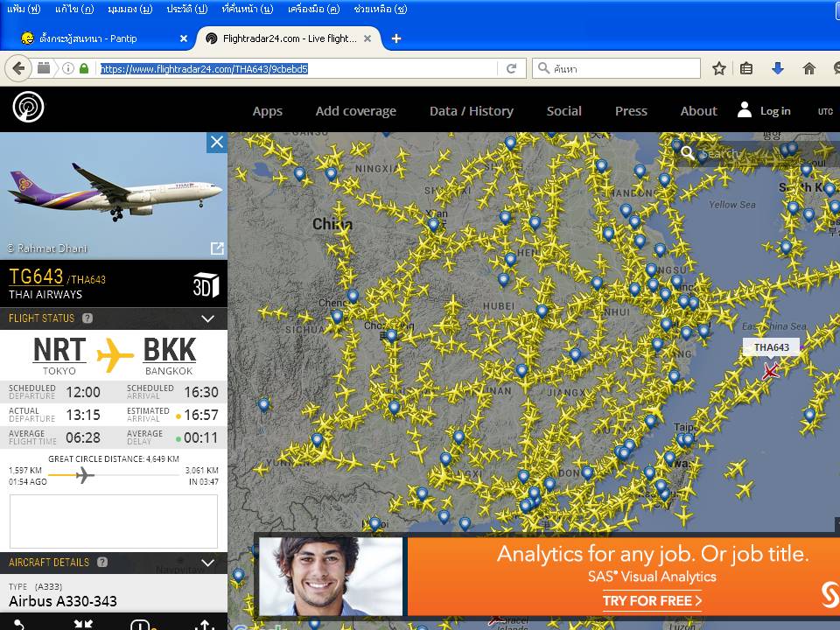Open the Thai Airways aircraft photo
Image resolution: width=840 pixels, height=630 pixels.
(114, 195)
